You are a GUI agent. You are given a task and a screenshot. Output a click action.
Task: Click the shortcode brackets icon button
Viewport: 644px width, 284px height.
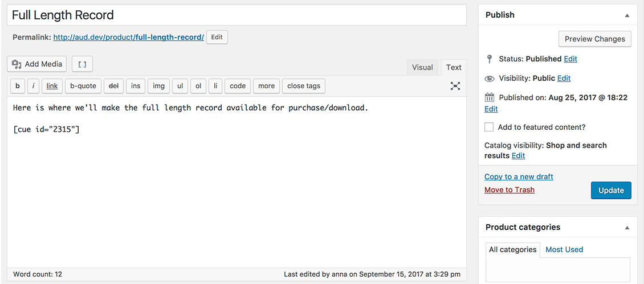[x=82, y=64]
